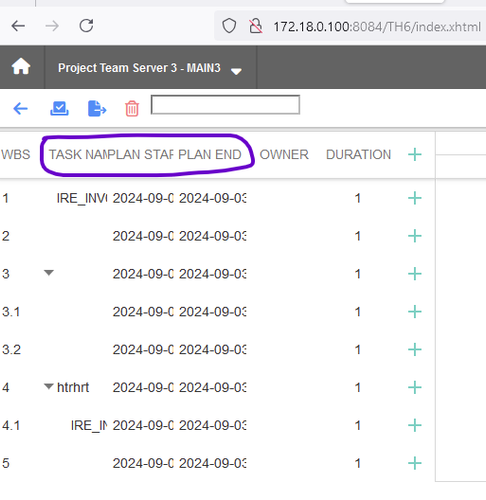486x500 pixels.
Task: Click the TASK NAME column header
Action: [x=78, y=155]
